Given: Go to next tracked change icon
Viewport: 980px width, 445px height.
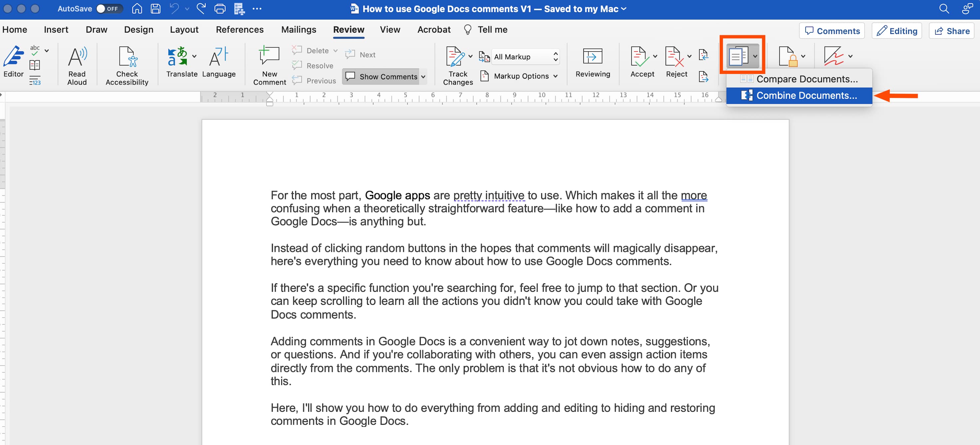Looking at the screenshot, I should 703,77.
